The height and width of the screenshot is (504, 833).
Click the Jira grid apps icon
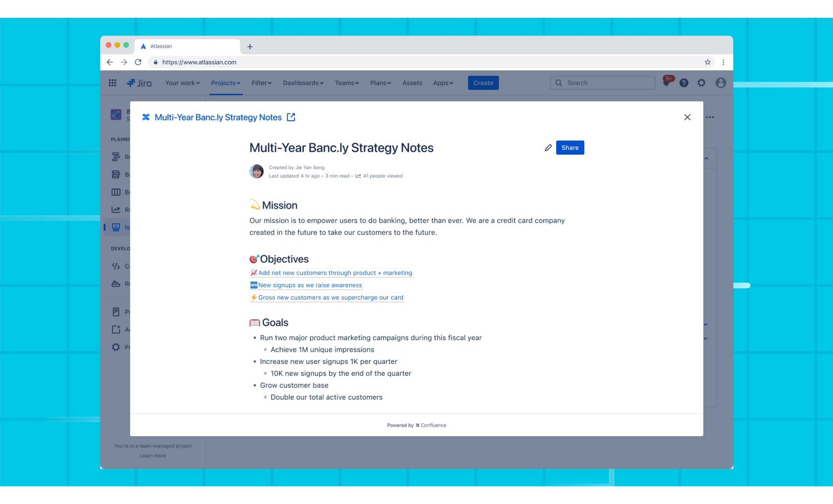(x=112, y=83)
